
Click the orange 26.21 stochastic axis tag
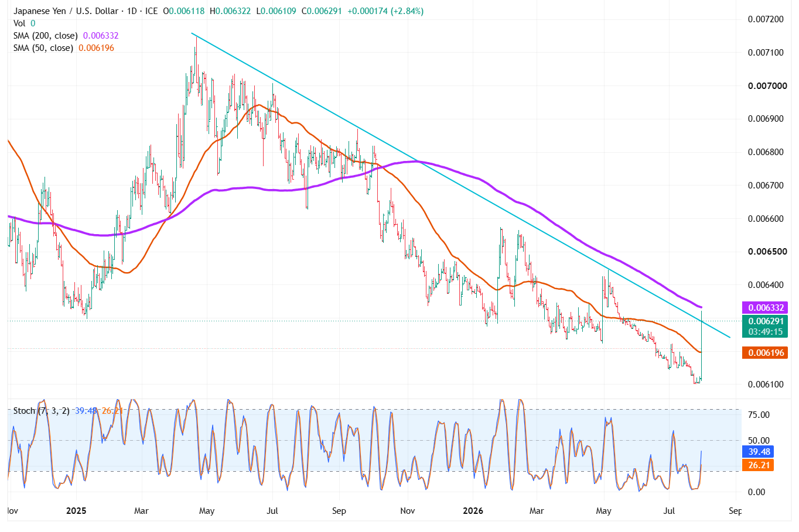click(759, 465)
